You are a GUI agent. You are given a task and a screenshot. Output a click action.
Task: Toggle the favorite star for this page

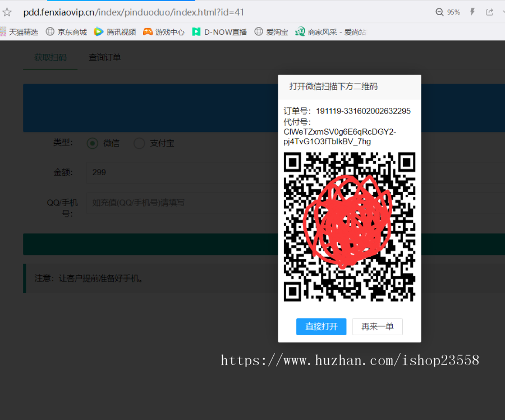tap(7, 12)
